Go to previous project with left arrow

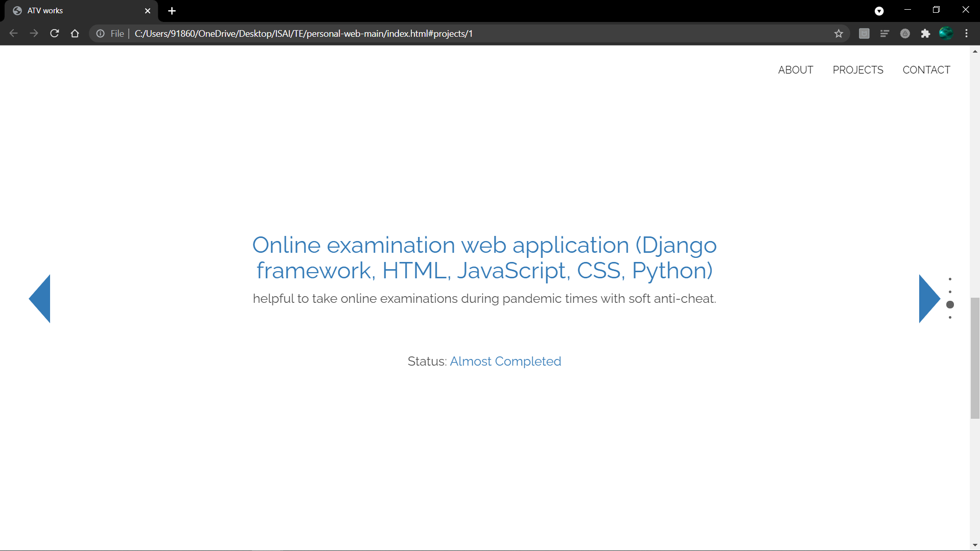click(x=40, y=299)
